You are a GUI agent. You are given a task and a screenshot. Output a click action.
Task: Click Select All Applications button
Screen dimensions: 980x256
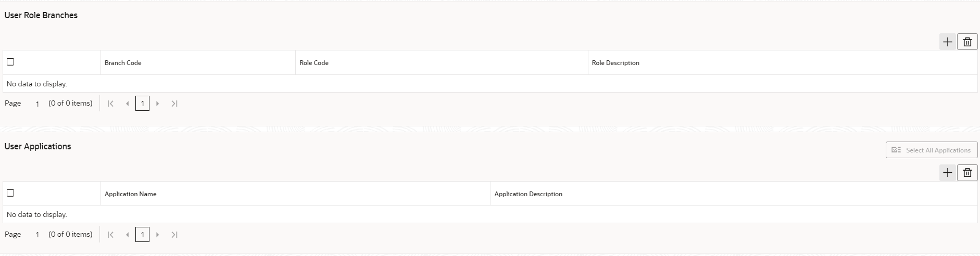click(x=931, y=150)
